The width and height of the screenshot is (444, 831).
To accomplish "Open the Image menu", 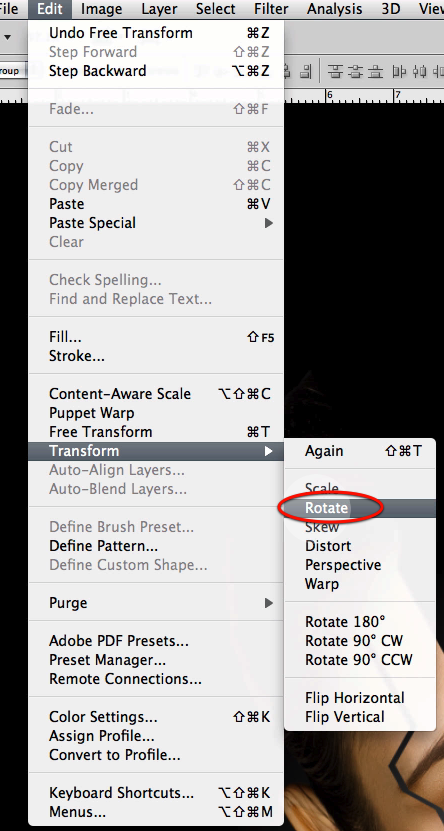I will tap(102, 9).
